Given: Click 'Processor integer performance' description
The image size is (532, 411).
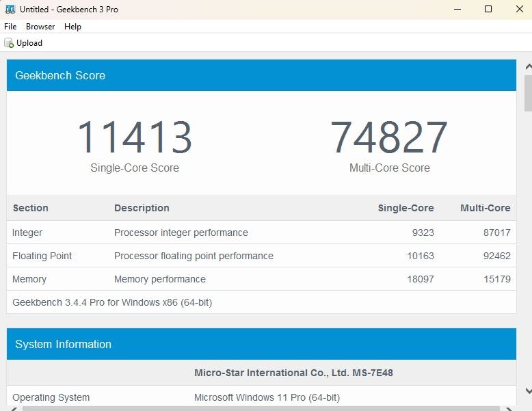Looking at the screenshot, I should [x=181, y=233].
